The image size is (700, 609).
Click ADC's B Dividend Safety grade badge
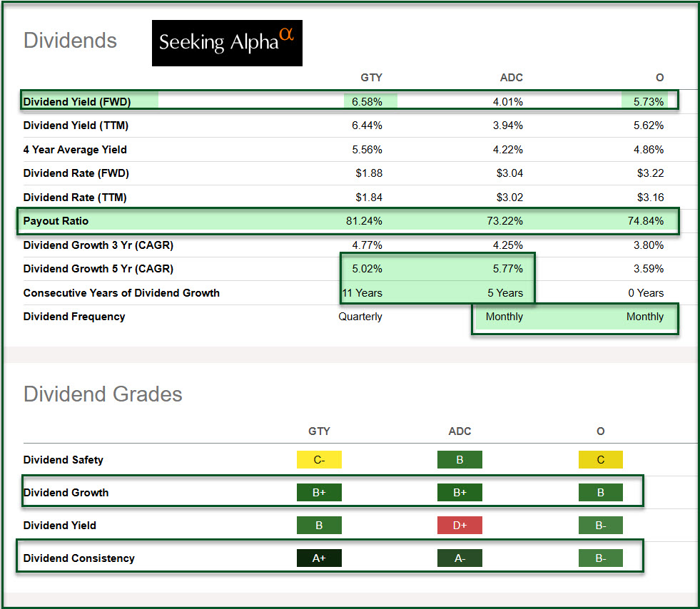(460, 460)
